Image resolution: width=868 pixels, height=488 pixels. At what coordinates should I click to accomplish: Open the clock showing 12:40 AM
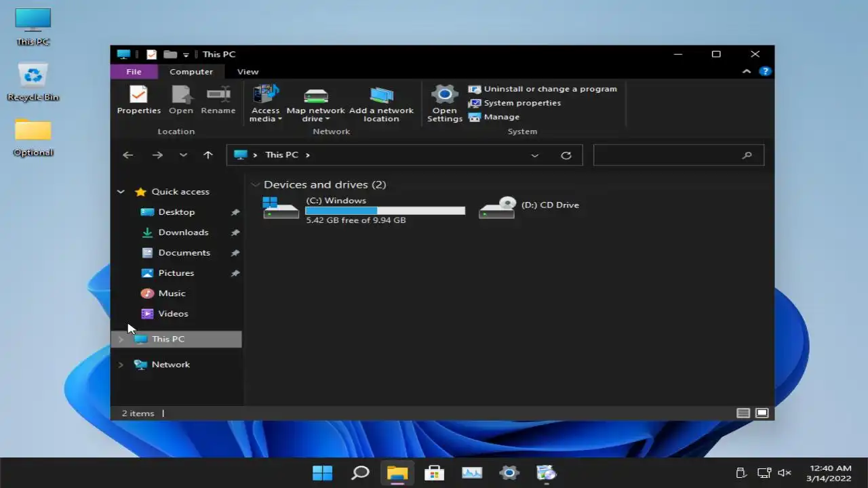[829, 473]
